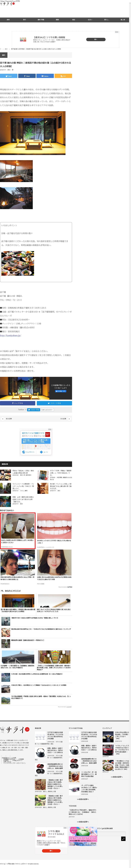
Task: Open the kamigakure.jp website link
Action: 10,335
